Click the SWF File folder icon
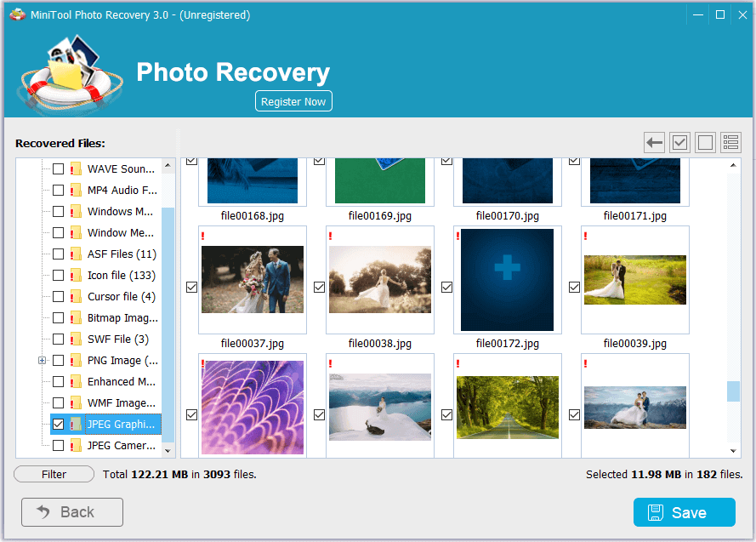Image resolution: width=756 pixels, height=542 pixels. click(76, 339)
